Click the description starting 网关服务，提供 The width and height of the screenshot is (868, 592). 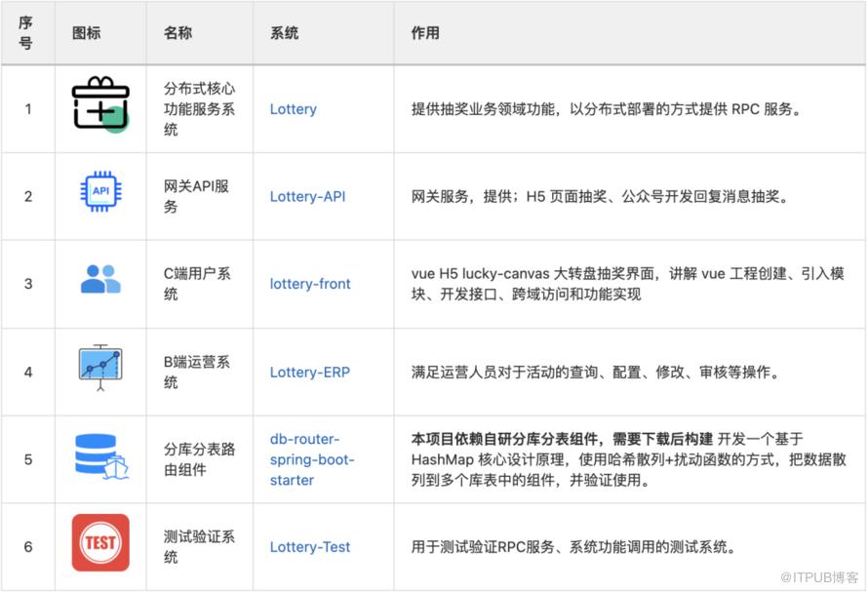pos(601,197)
